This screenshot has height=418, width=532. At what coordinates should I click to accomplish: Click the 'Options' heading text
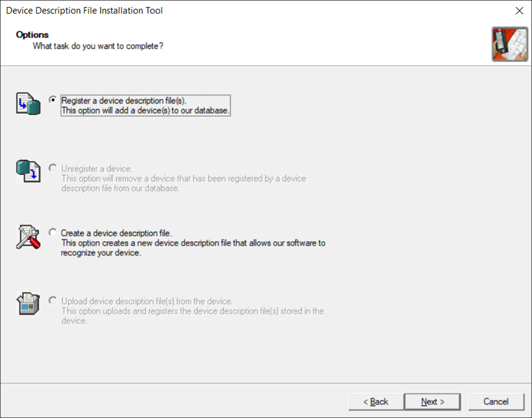(32, 35)
